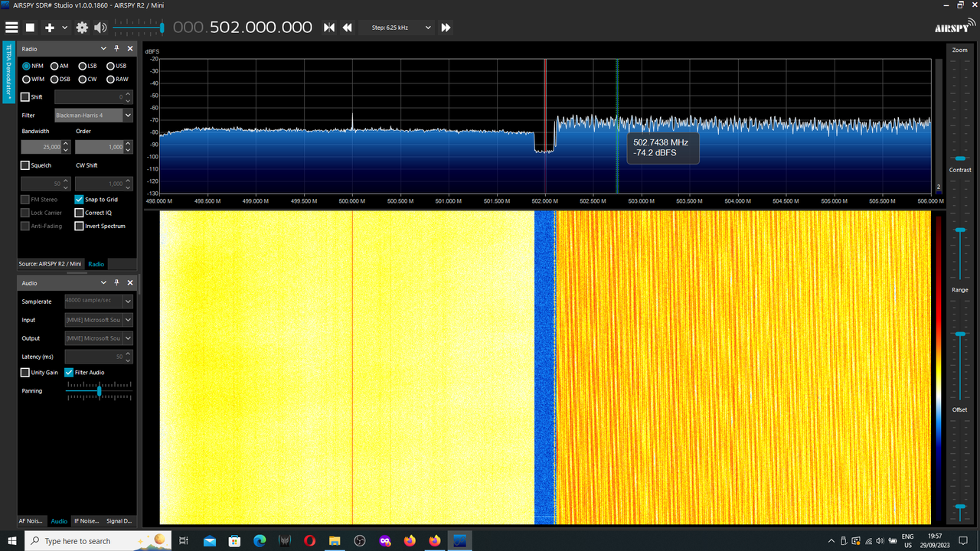
Task: Pin the Radio panel
Action: 117,49
